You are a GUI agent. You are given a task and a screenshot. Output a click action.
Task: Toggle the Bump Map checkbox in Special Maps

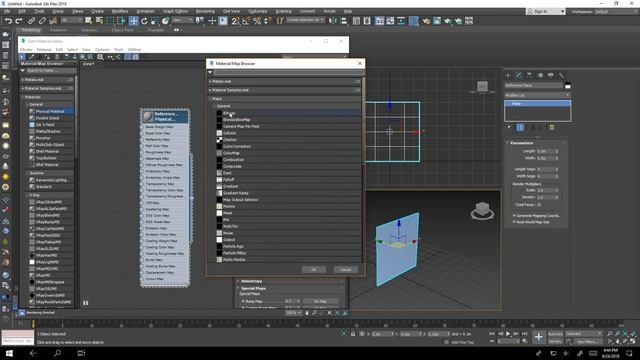(x=243, y=301)
